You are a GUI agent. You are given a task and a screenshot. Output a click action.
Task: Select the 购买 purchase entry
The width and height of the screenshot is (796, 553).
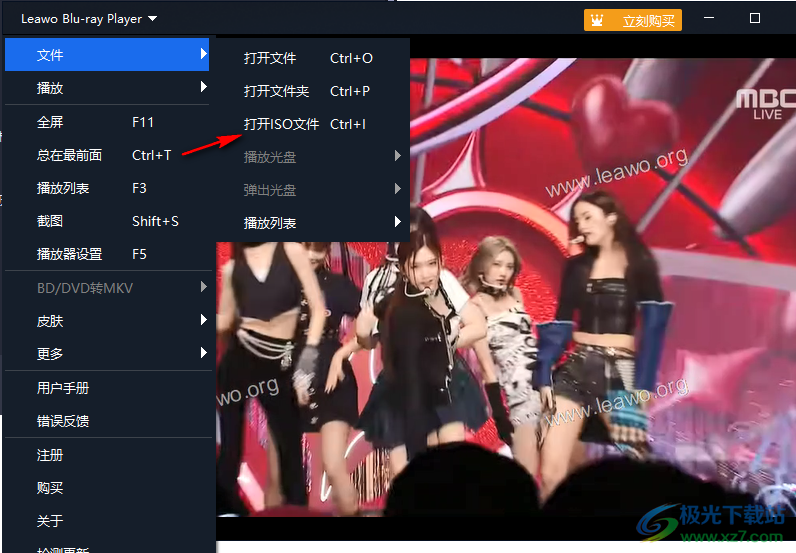click(107, 488)
